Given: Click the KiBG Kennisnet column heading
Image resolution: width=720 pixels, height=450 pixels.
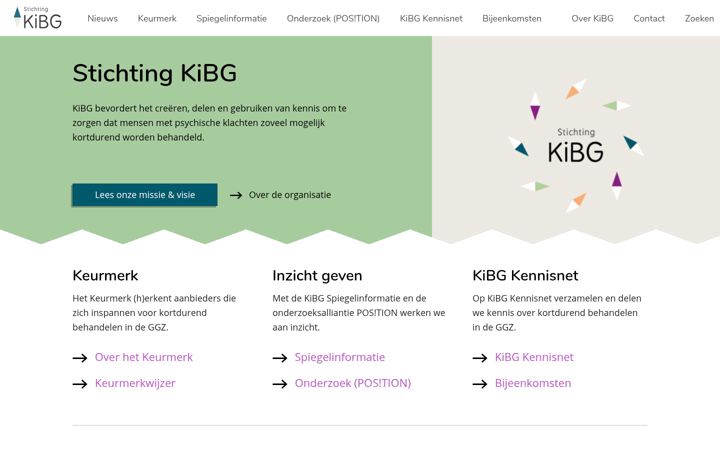Looking at the screenshot, I should click(525, 276).
